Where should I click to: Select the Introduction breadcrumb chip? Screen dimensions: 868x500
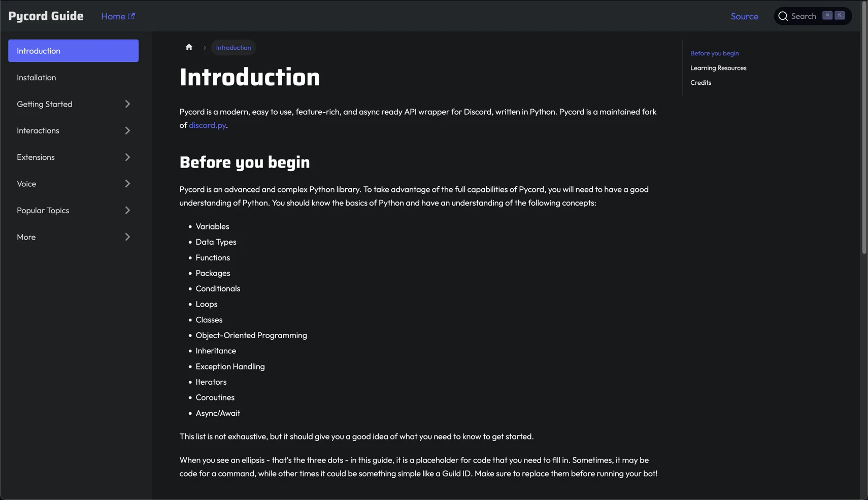tap(233, 47)
